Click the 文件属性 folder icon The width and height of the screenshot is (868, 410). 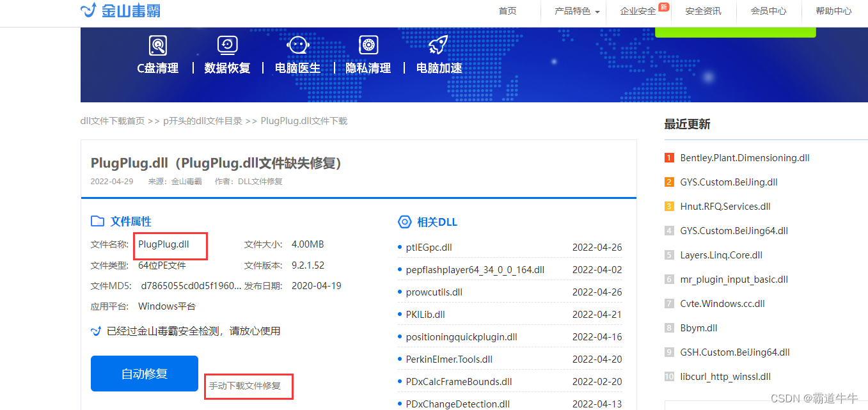[x=97, y=221]
